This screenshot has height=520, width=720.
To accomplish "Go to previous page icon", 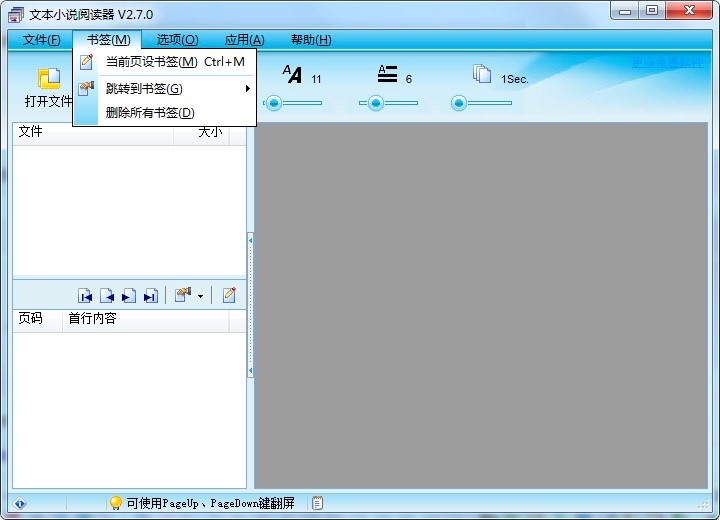I will coord(107,295).
